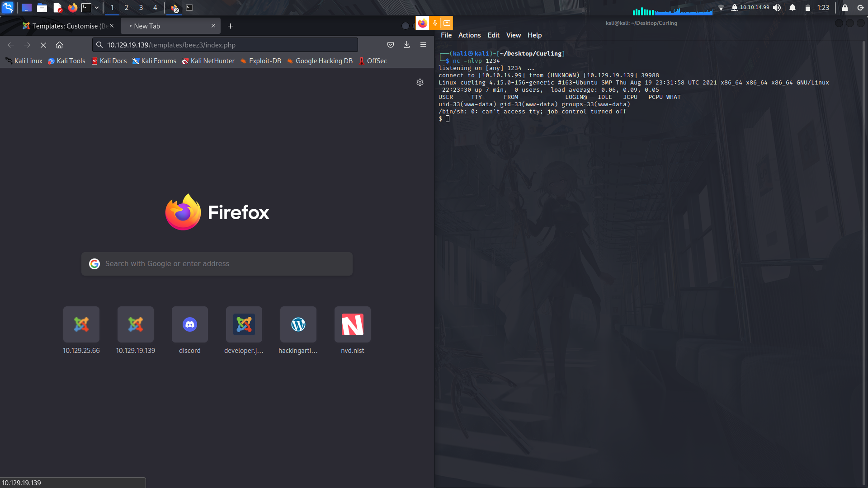Open the notifications bell

(x=793, y=8)
